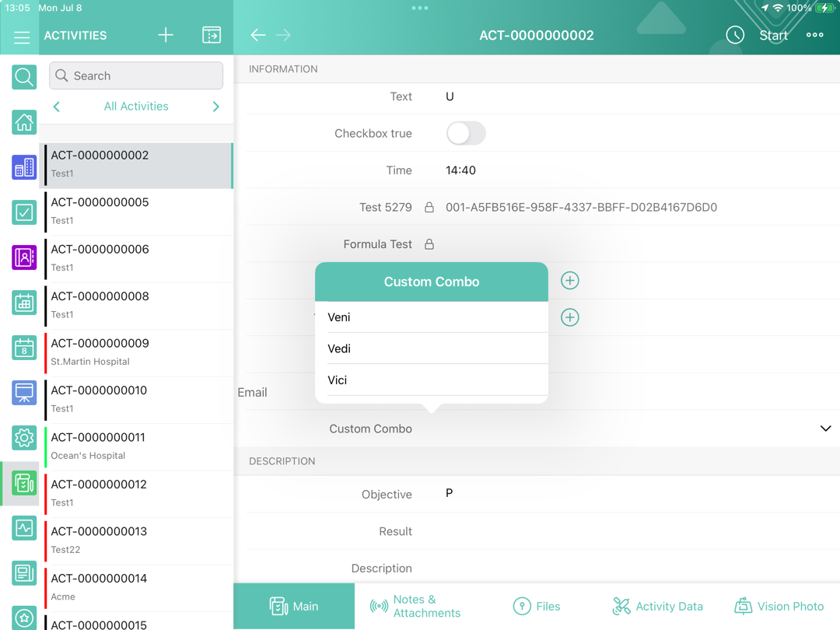840x630 pixels.
Task: Click the home icon in sidebar
Action: [24, 122]
